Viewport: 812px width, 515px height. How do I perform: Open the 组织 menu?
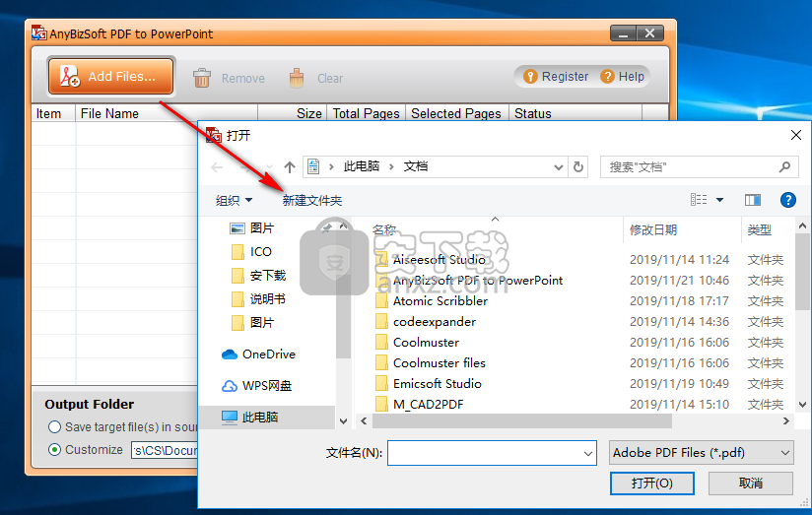tap(234, 200)
